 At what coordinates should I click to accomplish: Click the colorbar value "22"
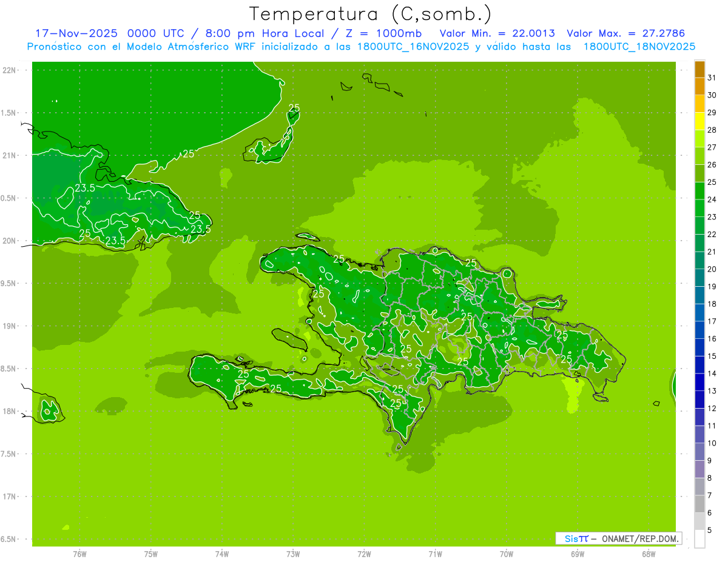pyautogui.click(x=712, y=234)
